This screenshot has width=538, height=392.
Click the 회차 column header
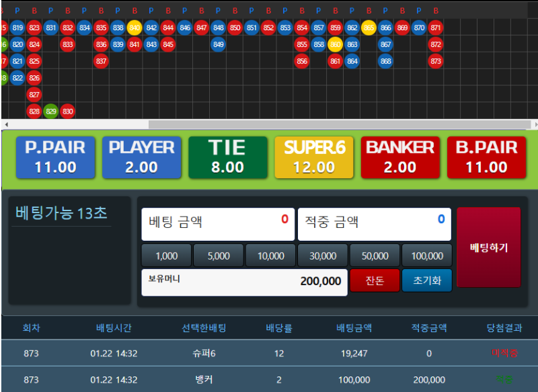(31, 328)
